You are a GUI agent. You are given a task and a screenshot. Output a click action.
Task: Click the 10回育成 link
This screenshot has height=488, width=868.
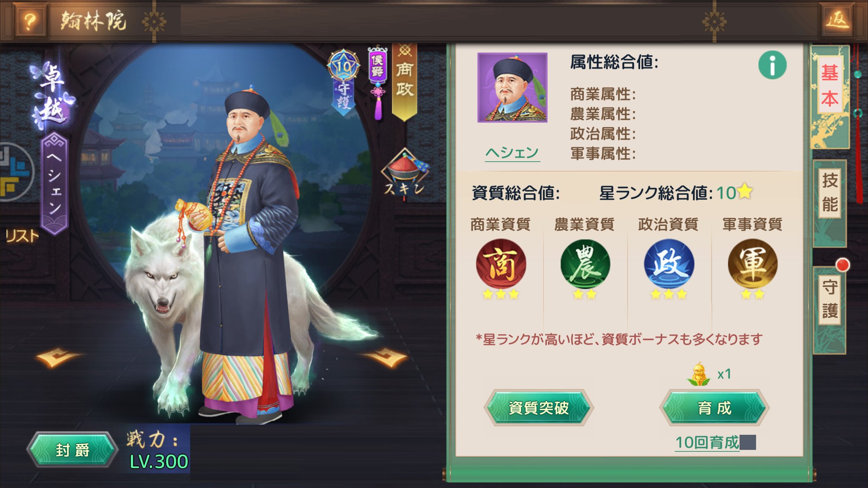coord(707,443)
